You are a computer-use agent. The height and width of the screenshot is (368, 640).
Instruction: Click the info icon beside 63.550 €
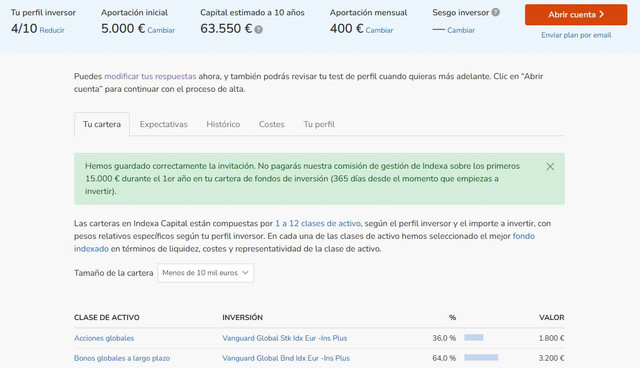(x=258, y=29)
